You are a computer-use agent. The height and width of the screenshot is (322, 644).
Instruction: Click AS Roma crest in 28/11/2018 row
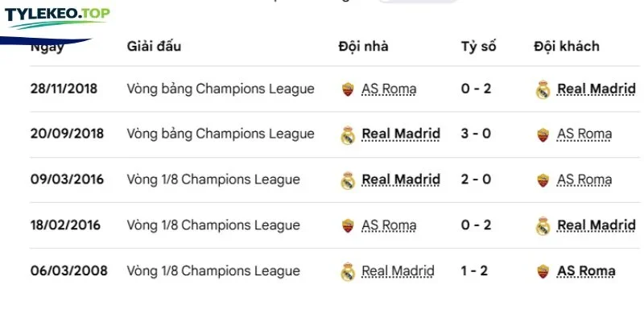pos(348,89)
